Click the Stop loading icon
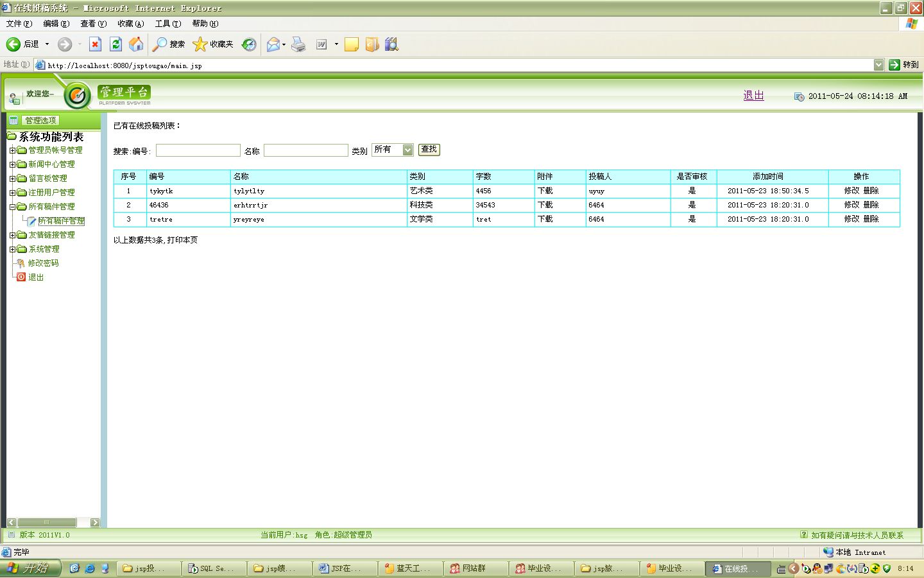Image resolution: width=924 pixels, height=578 pixels. pyautogui.click(x=95, y=44)
